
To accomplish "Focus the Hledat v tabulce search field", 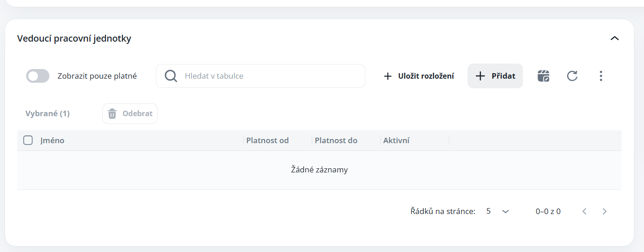I will click(270, 76).
